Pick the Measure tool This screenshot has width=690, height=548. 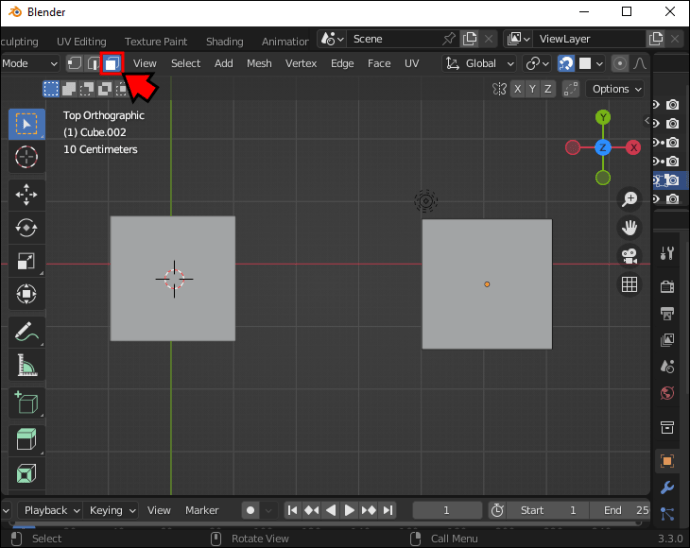click(26, 366)
